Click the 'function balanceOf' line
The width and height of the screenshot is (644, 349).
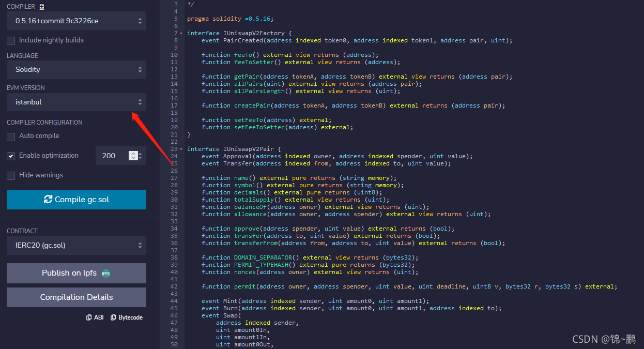[315, 207]
